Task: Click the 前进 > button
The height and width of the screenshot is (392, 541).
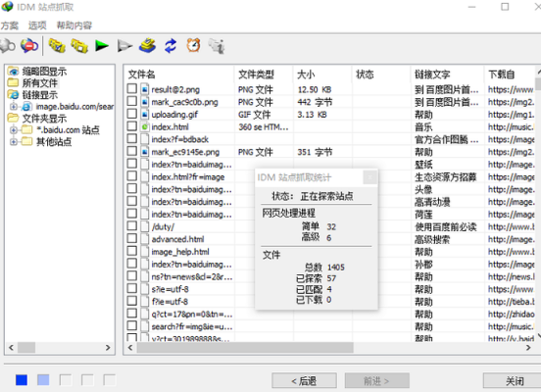Action: pyautogui.click(x=376, y=381)
